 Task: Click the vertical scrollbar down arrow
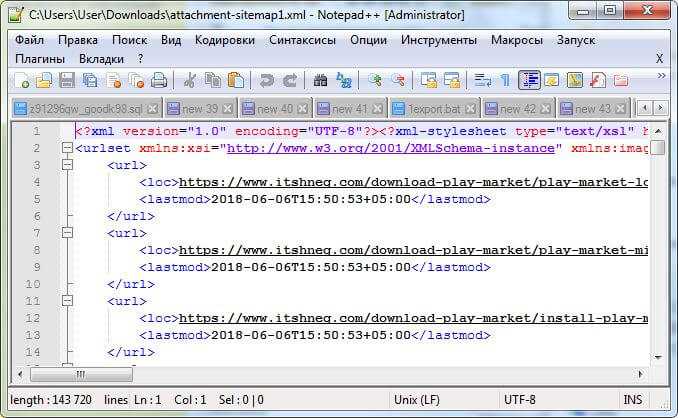pos(658,357)
